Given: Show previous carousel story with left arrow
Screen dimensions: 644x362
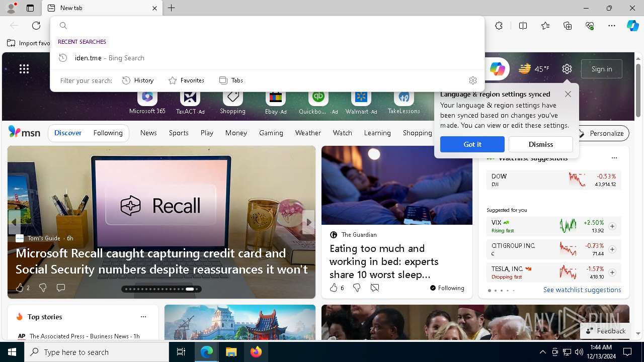Looking at the screenshot, I should 14,222.
